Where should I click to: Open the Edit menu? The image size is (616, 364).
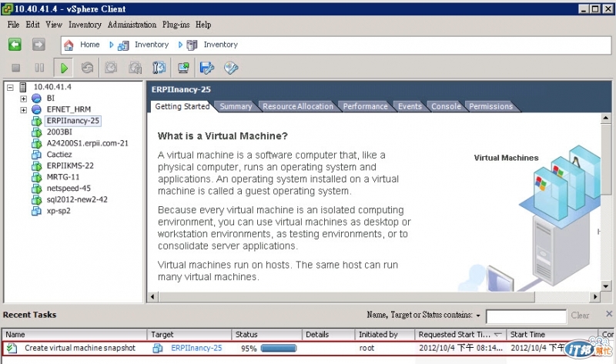coord(32,25)
